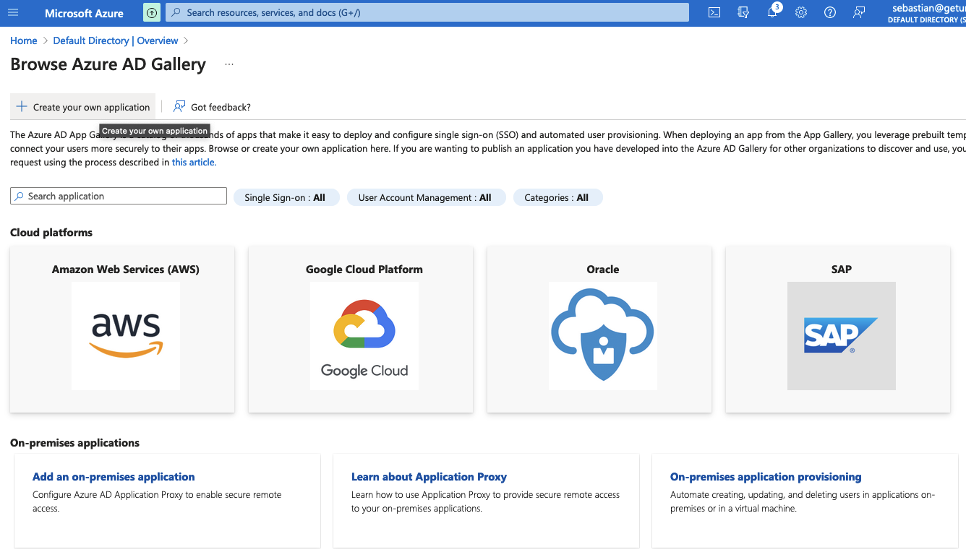Open the 'this article' link
The height and width of the screenshot is (560, 966).
pyautogui.click(x=193, y=163)
